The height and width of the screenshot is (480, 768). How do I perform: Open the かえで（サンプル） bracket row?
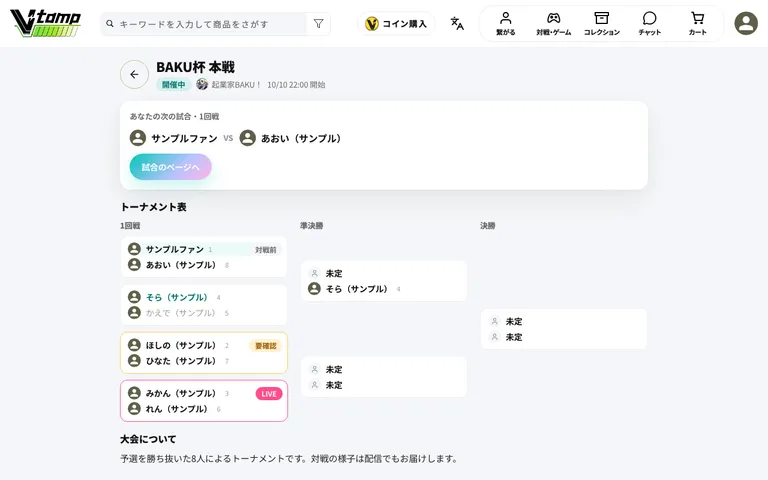pyautogui.click(x=203, y=313)
